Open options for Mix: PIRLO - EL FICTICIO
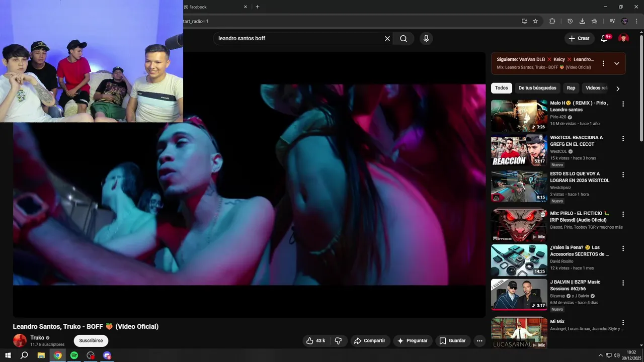644x362 pixels. (623, 214)
